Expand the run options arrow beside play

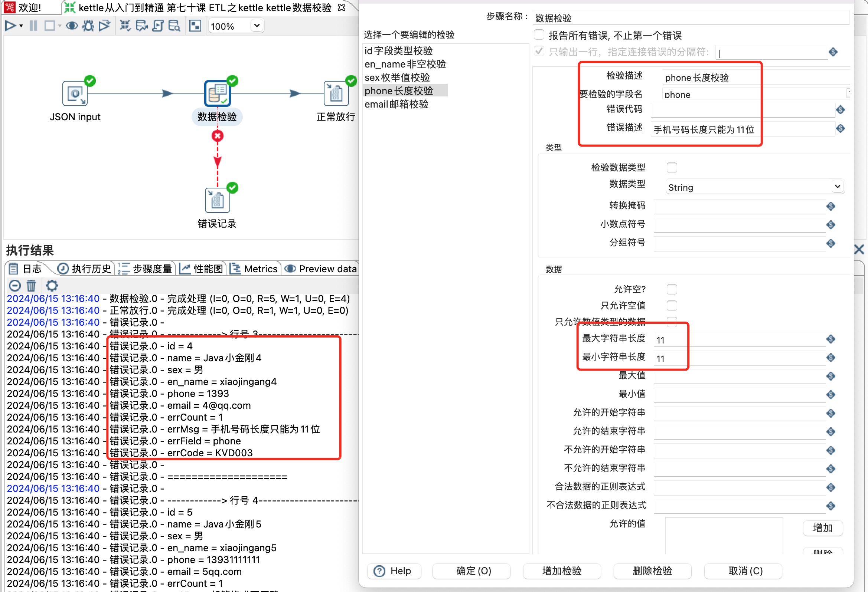(21, 26)
